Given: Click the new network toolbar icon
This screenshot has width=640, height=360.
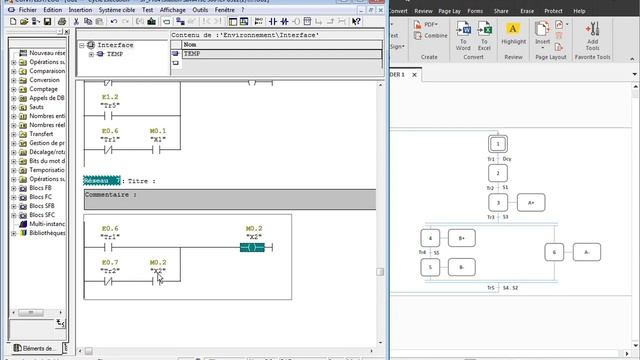Looking at the screenshot, I should [258, 21].
